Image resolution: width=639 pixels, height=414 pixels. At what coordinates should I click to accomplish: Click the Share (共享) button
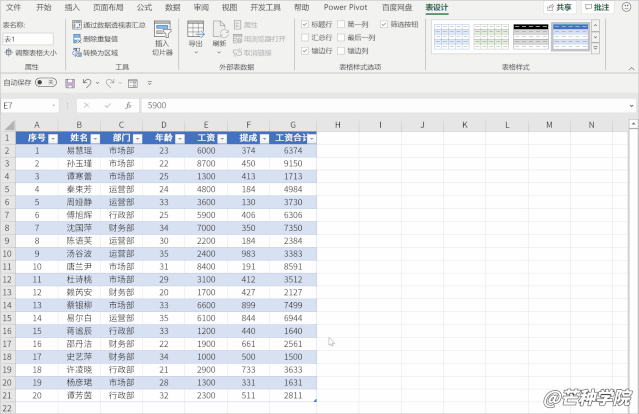[x=561, y=7]
